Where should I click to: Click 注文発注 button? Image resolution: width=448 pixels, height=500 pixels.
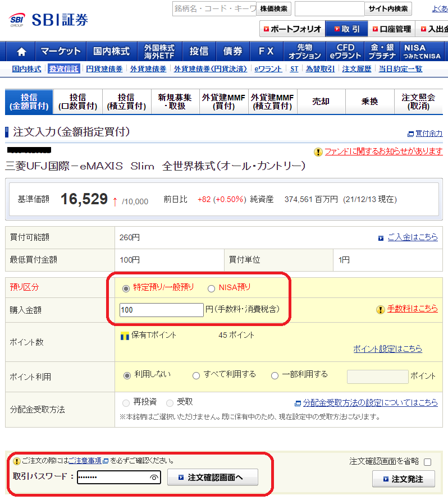403,479
